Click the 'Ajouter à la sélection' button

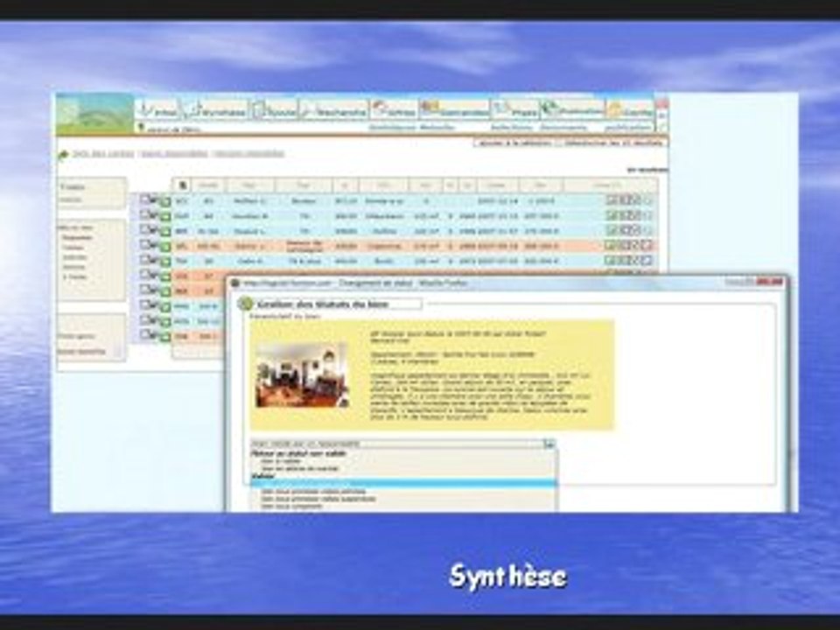514,143
